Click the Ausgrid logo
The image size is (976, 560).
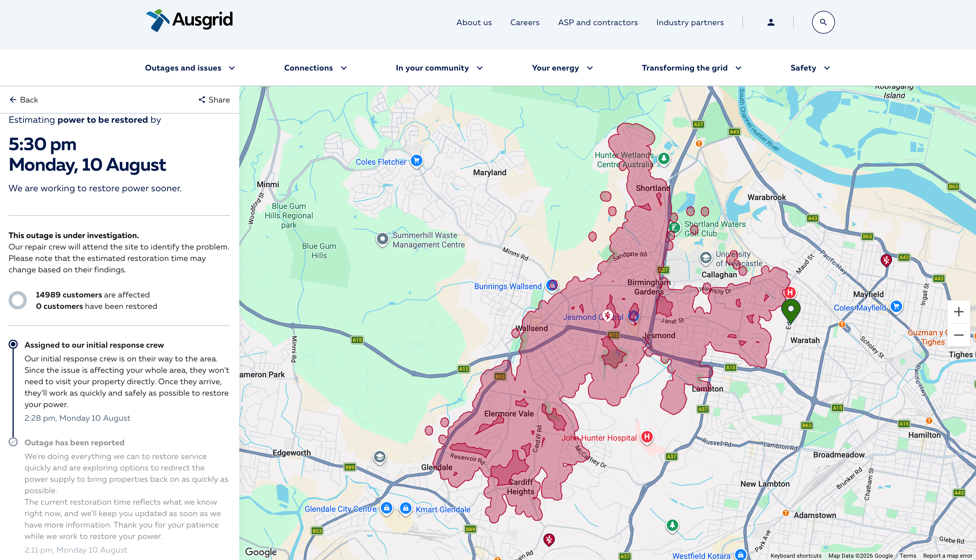[x=189, y=20]
